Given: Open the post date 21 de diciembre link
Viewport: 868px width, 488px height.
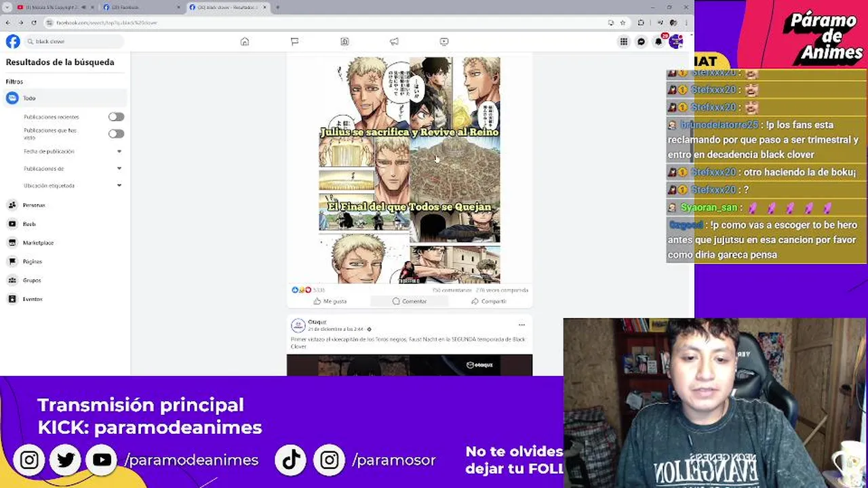Looking at the screenshot, I should click(x=336, y=329).
